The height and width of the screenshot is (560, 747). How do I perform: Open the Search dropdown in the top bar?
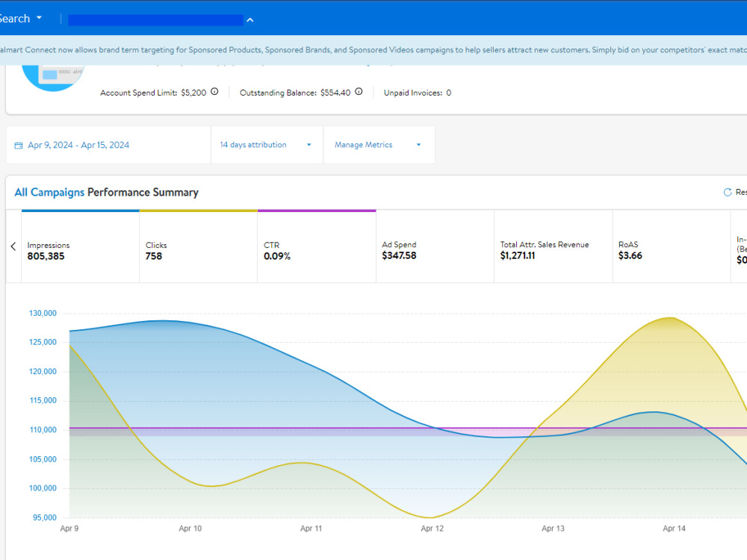[20, 19]
